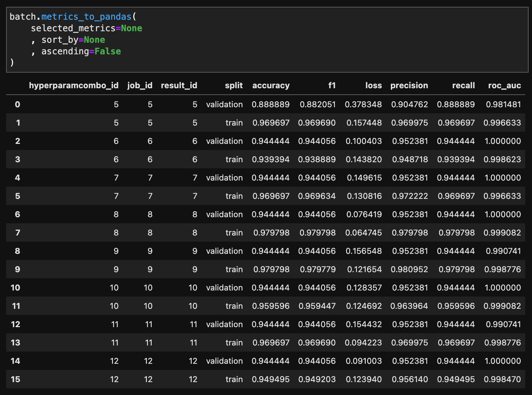
Task: Click the metrics_to_pandas method name
Action: coord(86,17)
